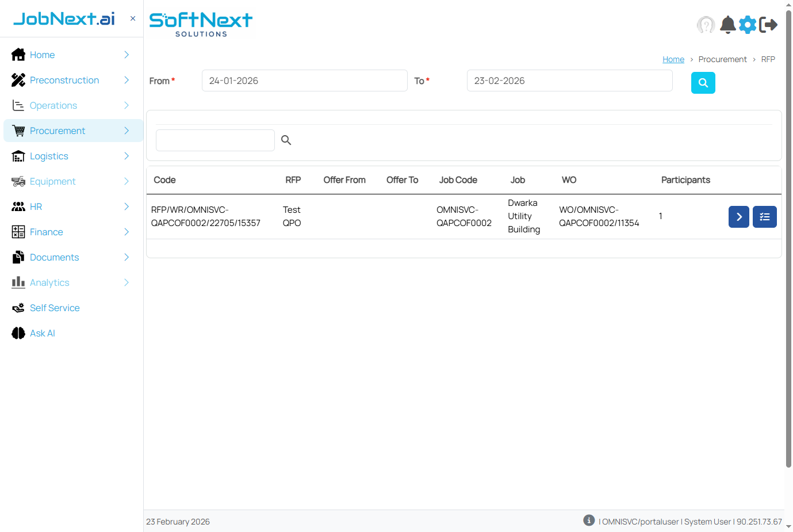Follow the Home breadcrumb link
793x532 pixels.
coord(673,59)
